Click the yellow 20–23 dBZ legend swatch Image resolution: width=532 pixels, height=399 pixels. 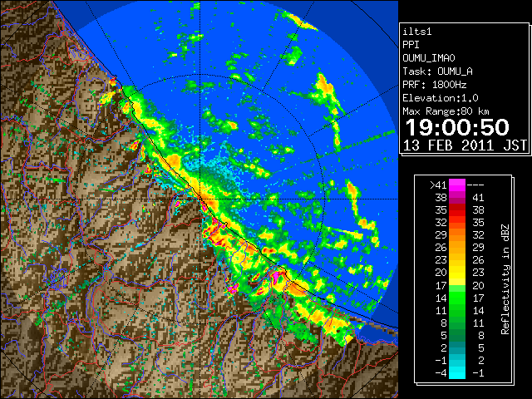pyautogui.click(x=457, y=273)
